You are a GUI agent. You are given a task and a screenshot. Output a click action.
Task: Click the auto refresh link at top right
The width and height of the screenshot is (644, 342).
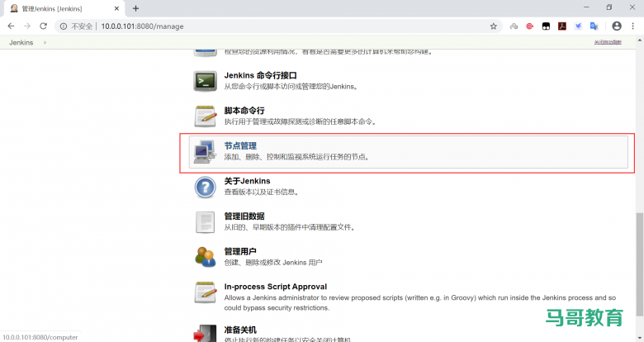click(x=608, y=42)
